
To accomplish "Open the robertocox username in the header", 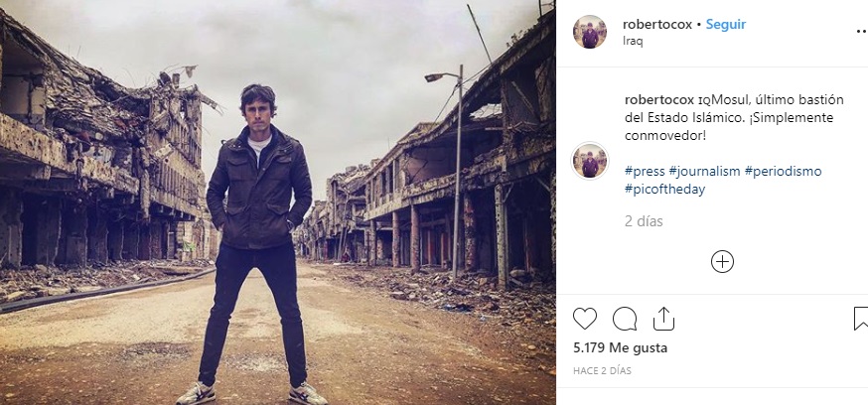I will [x=656, y=24].
